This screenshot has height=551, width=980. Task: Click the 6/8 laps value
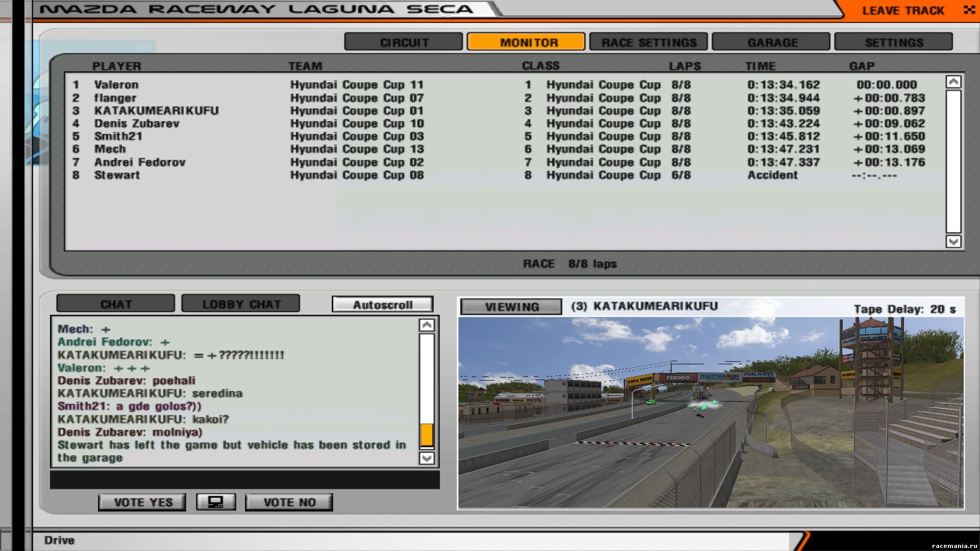[681, 175]
